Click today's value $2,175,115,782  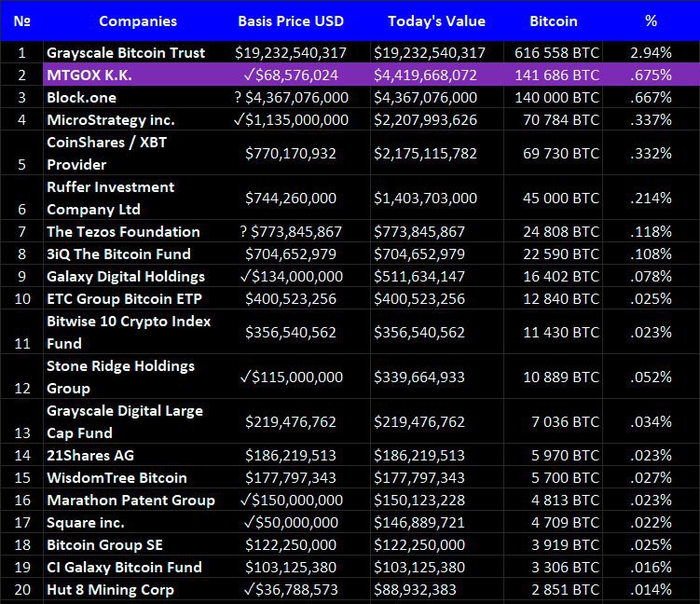[425, 153]
